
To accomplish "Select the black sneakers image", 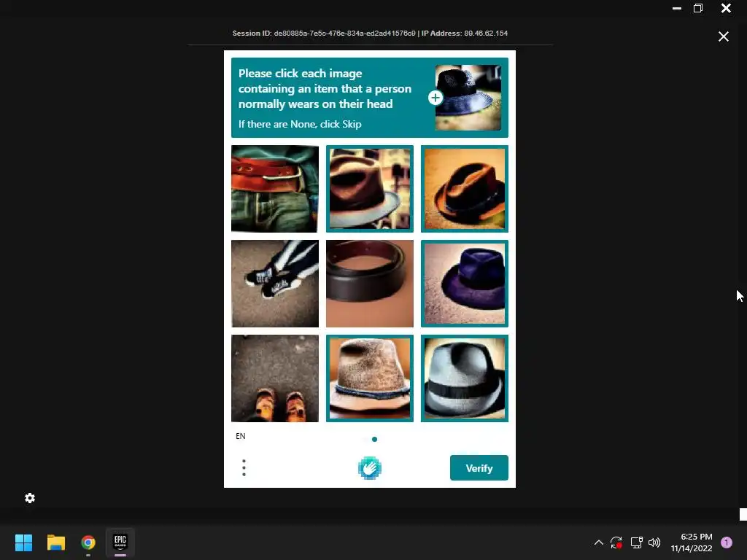I will tap(275, 284).
